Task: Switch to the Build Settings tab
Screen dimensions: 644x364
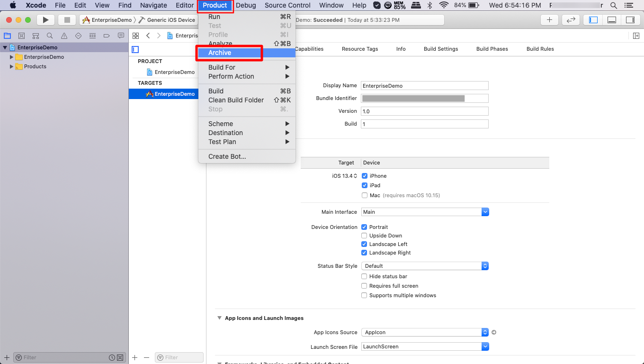Action: 441,49
